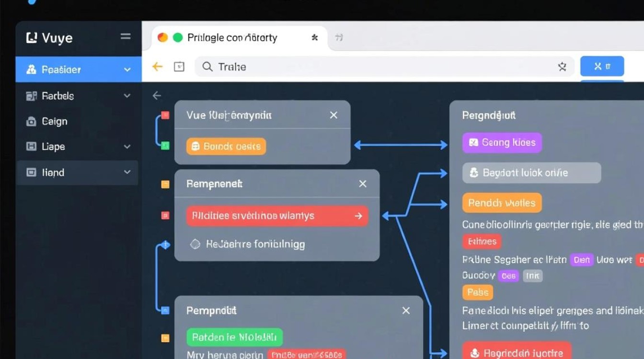
Task: Click the star icon in search bar
Action: [x=562, y=67]
